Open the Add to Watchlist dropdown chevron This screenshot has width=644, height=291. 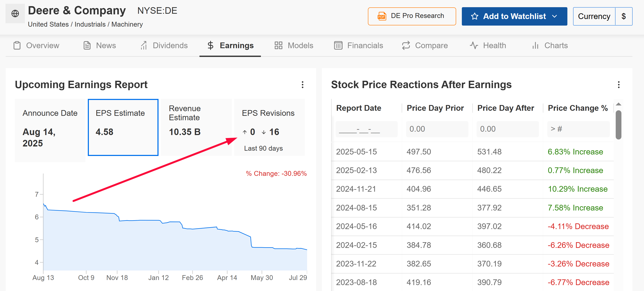coord(555,16)
